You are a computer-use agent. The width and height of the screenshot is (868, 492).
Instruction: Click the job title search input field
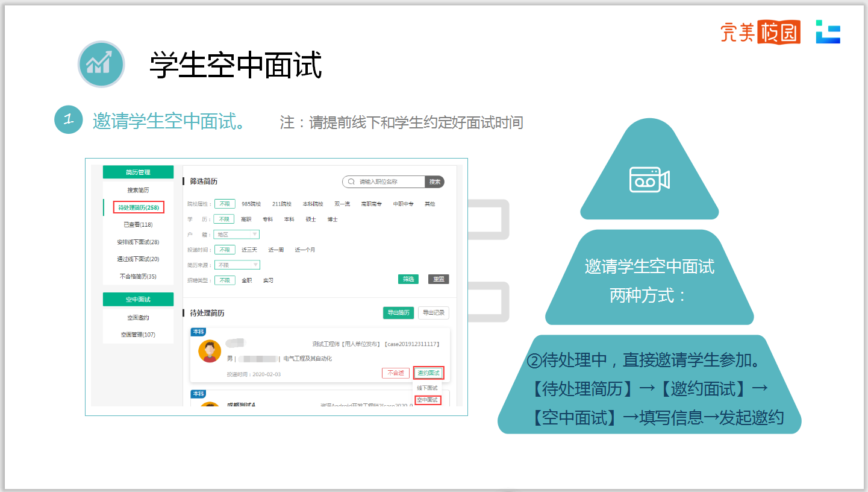389,181
